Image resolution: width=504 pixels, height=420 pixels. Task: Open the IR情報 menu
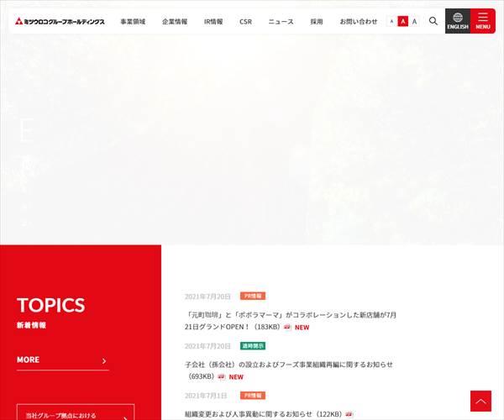click(213, 22)
